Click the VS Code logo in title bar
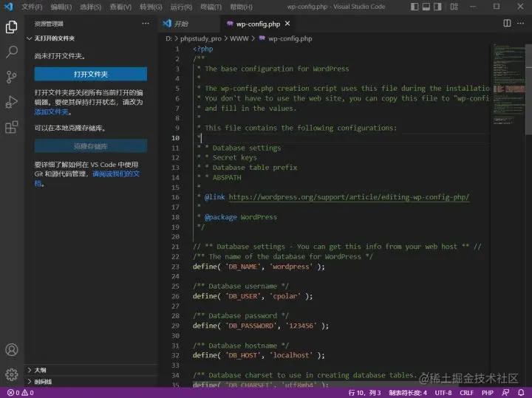The width and height of the screenshot is (532, 398). [8, 7]
